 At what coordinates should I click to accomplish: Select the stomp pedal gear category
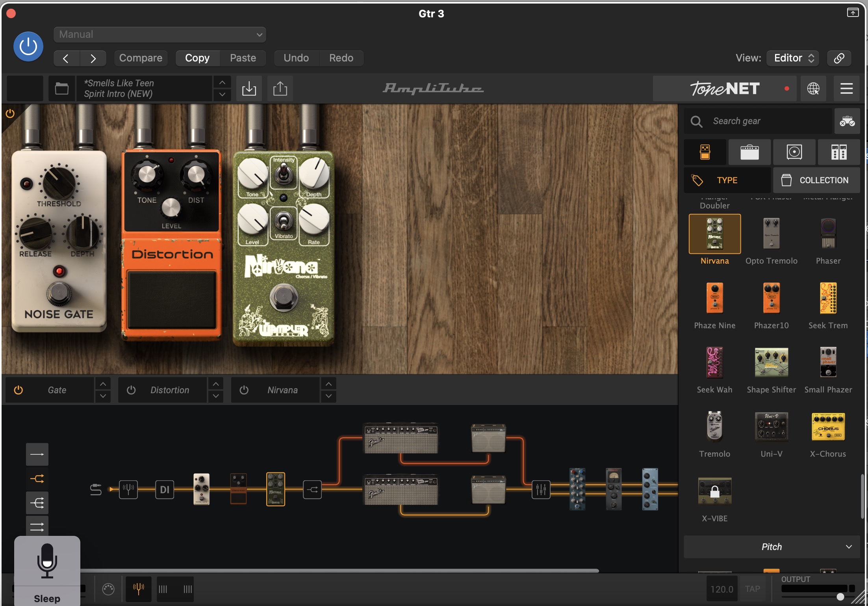coord(705,152)
